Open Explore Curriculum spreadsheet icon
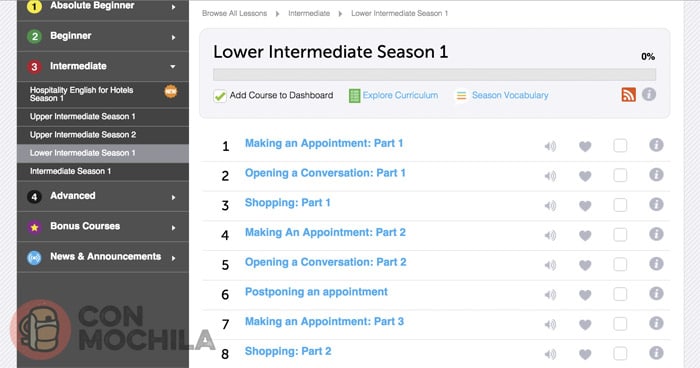 354,96
